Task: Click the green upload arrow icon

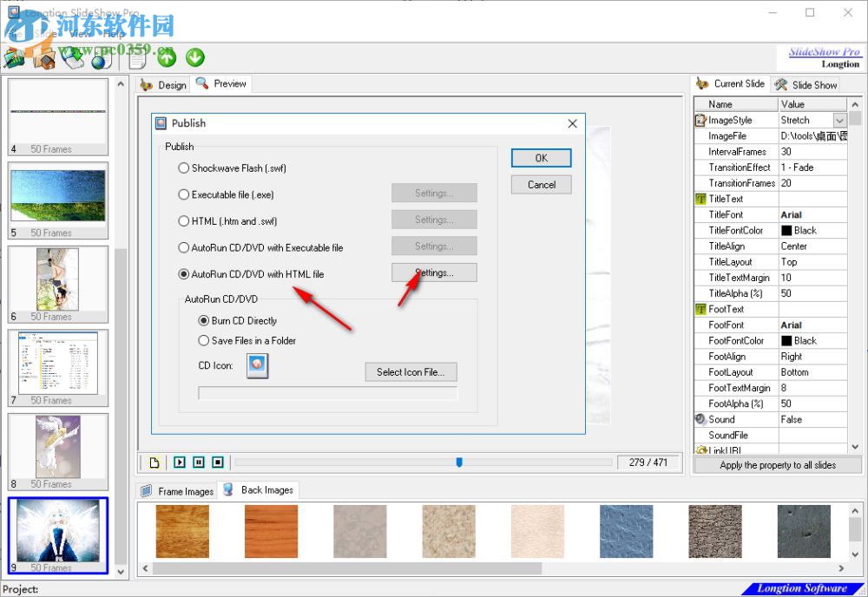Action: coord(166,58)
